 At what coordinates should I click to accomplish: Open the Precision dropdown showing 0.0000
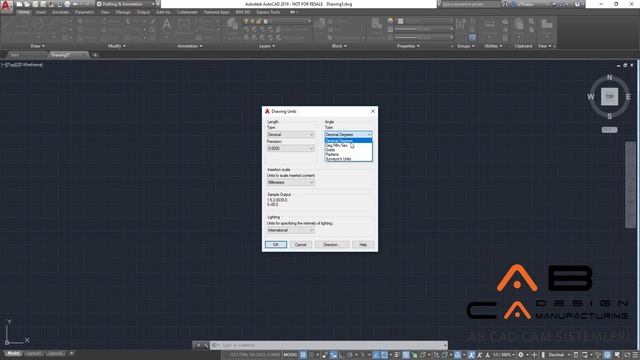(291, 149)
